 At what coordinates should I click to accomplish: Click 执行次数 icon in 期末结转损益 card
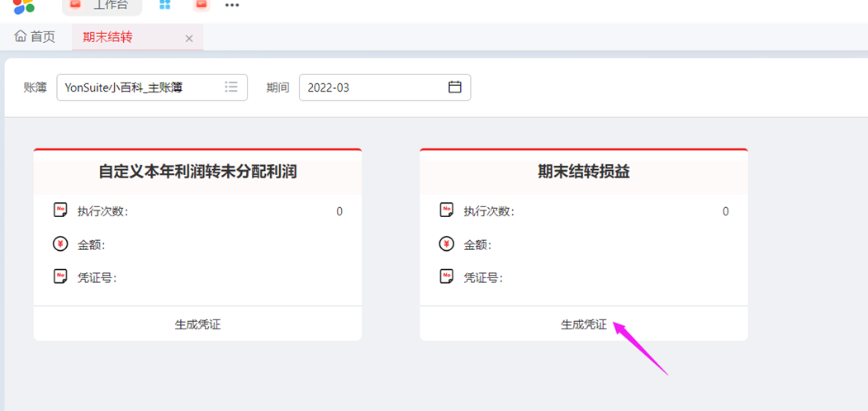pos(447,210)
